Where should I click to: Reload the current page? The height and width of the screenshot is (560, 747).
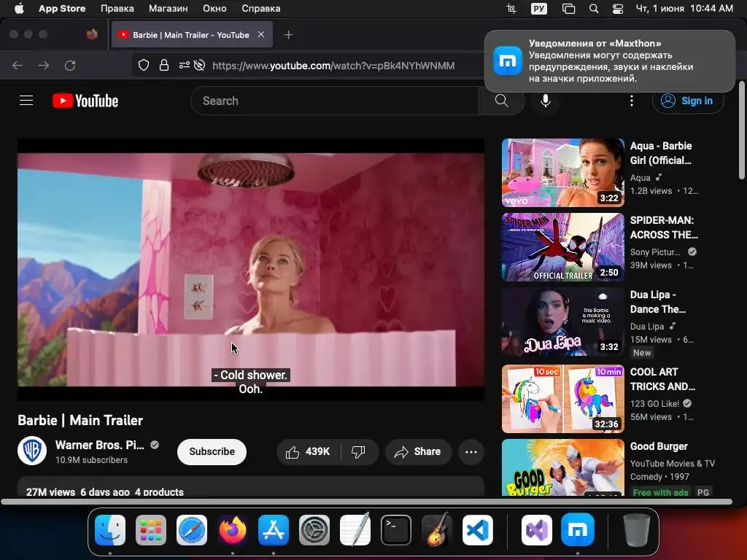point(70,65)
